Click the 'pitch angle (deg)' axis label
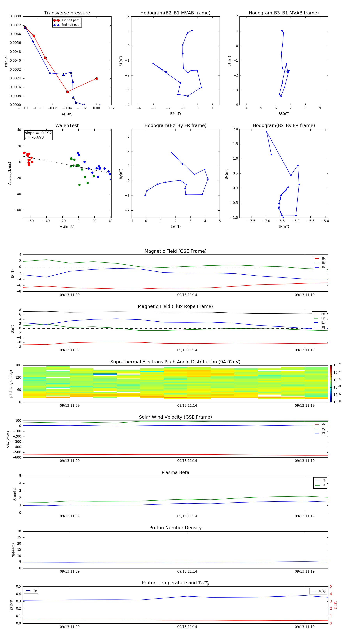The image size is (351, 644). (x=11, y=384)
